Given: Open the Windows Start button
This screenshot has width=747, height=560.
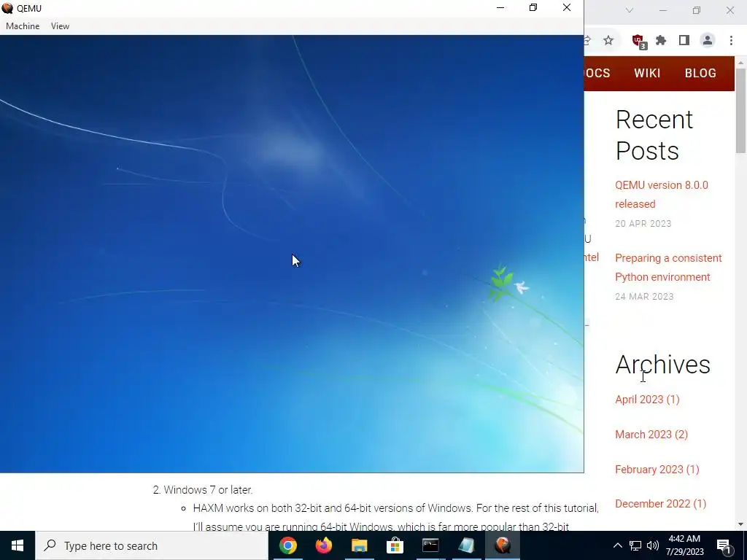Looking at the screenshot, I should click(x=18, y=545).
